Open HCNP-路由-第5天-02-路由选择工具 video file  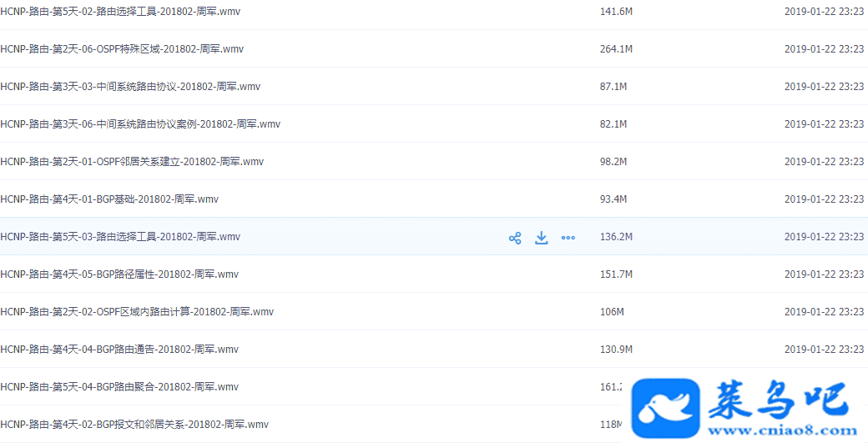point(120,11)
